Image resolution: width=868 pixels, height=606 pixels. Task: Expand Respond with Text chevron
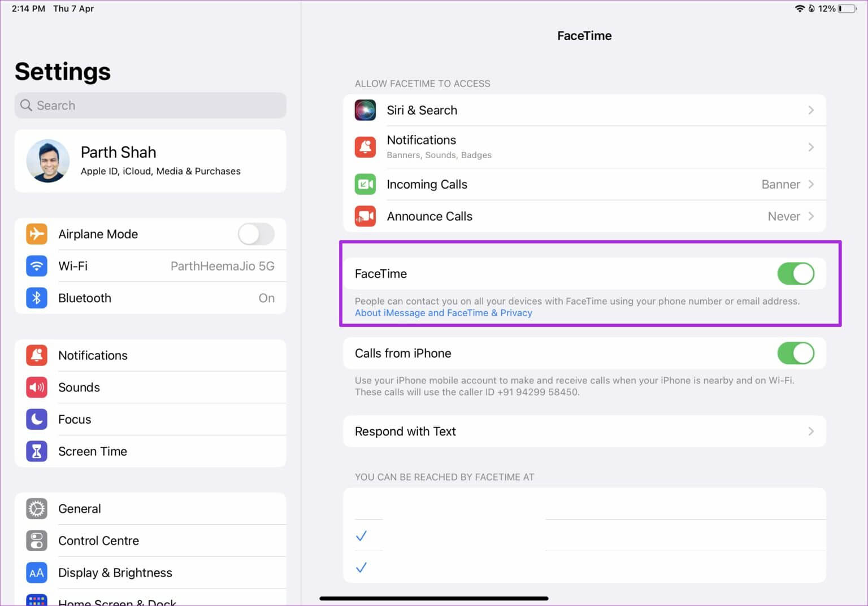tap(811, 431)
